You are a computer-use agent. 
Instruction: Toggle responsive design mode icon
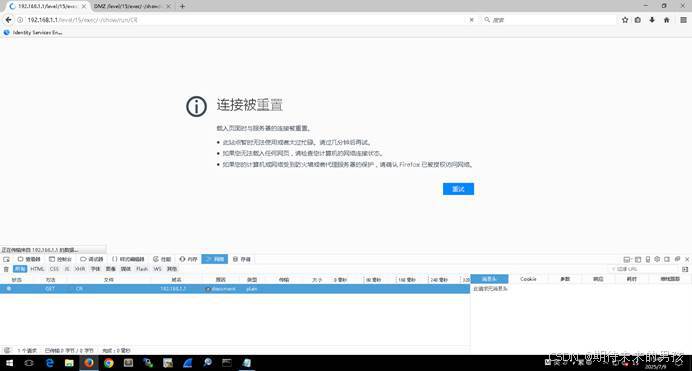647,259
